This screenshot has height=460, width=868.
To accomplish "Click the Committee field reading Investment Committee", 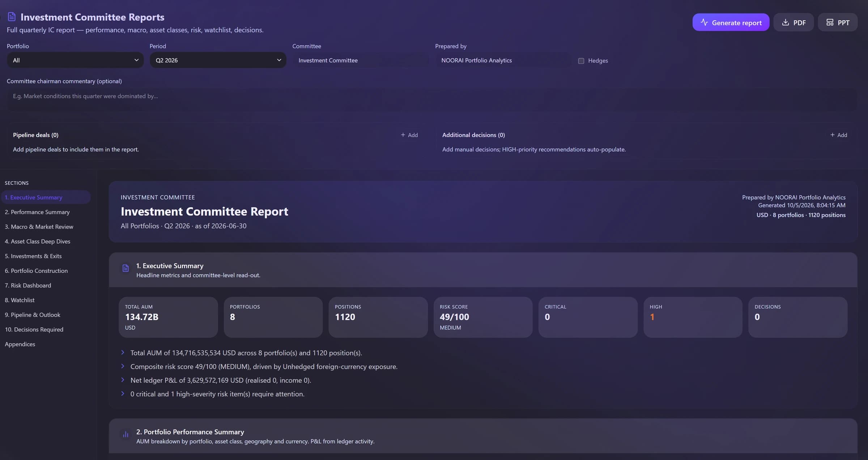I will click(x=361, y=60).
